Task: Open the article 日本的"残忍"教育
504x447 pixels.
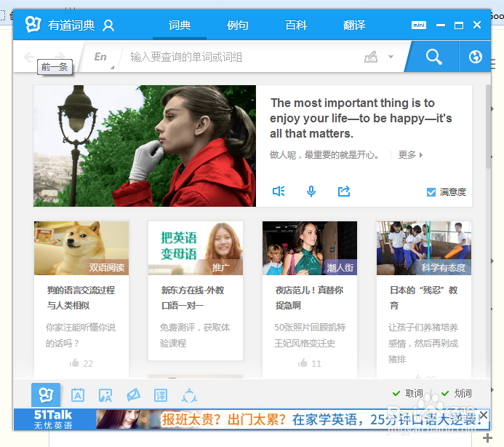Action: (x=424, y=298)
